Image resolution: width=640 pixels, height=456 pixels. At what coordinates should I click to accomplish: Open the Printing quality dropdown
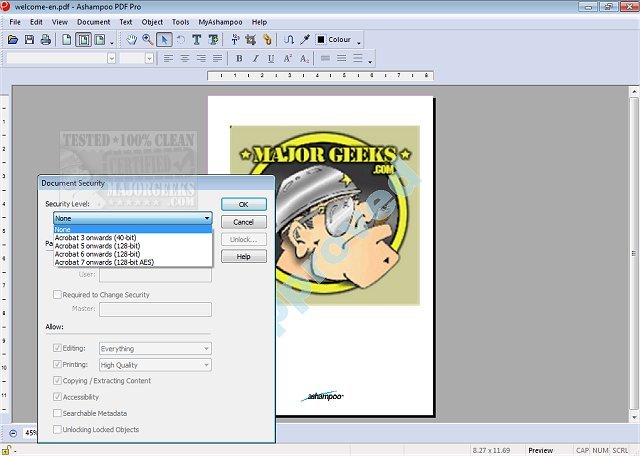click(x=155, y=365)
